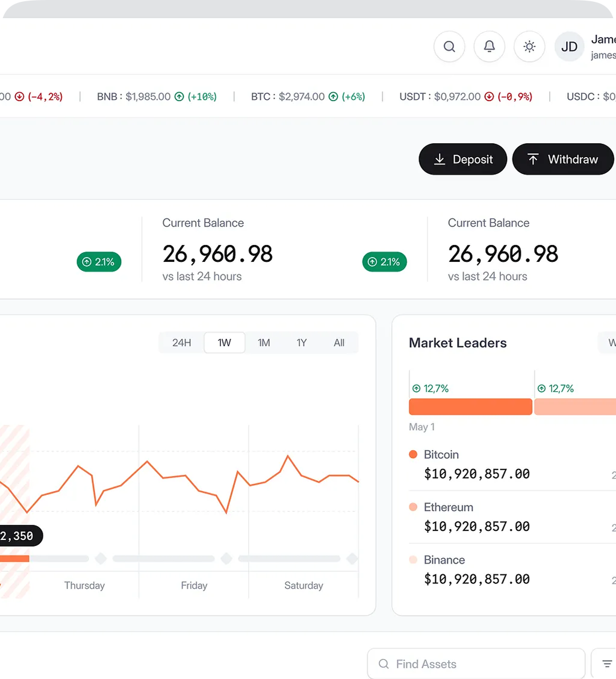The width and height of the screenshot is (616, 679).
Task: Select the 1M chart timeframe
Action: [x=263, y=342]
